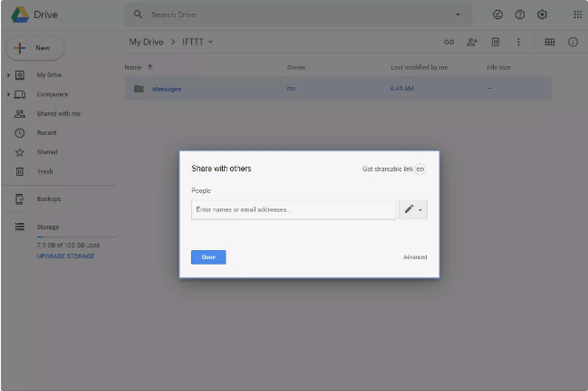Open the Settings gear icon
The width and height of the screenshot is (588, 391).
point(542,14)
